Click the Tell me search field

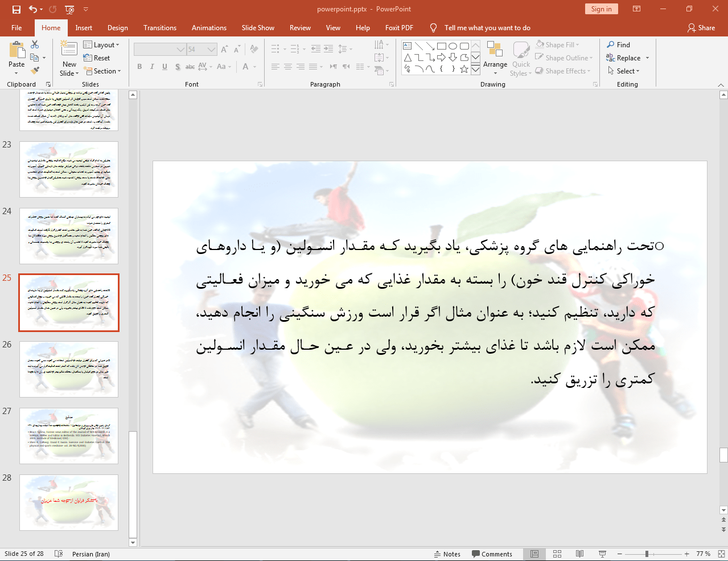click(x=487, y=27)
